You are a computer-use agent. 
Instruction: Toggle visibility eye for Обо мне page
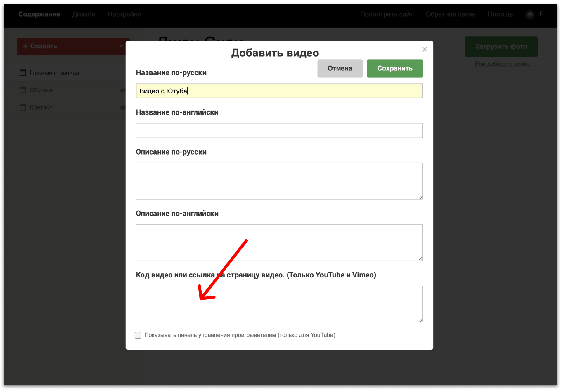(123, 90)
